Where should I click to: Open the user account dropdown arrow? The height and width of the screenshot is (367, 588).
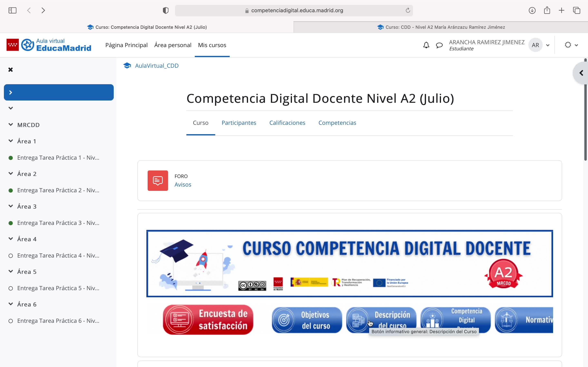pos(548,45)
